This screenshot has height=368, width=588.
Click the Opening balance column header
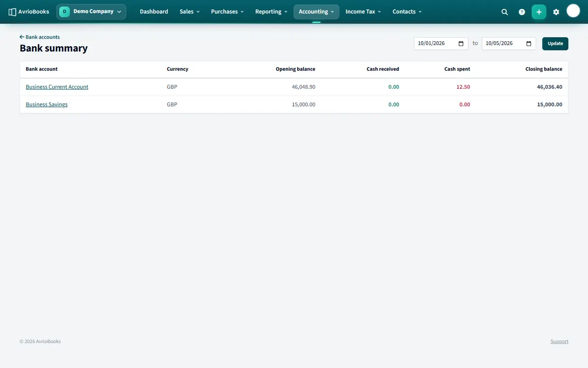[295, 69]
